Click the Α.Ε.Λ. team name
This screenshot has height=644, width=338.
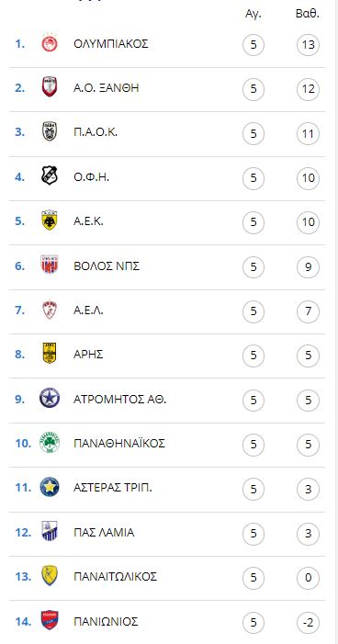coord(88,311)
